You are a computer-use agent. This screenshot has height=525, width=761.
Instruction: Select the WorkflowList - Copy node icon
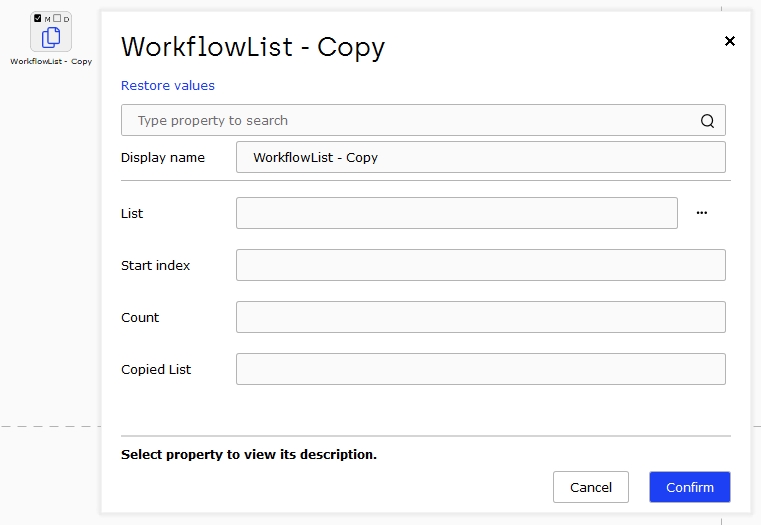tap(51, 37)
